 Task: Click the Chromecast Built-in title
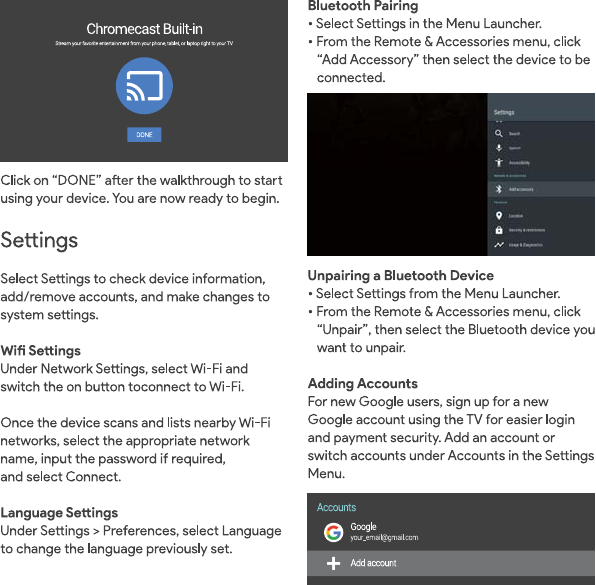click(x=144, y=29)
